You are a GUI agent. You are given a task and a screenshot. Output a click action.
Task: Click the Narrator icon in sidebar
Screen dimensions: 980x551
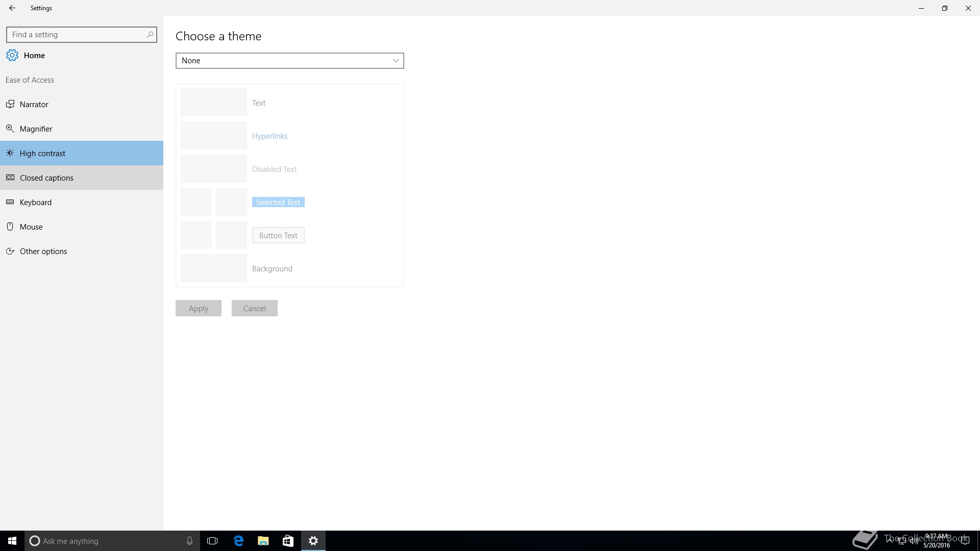pyautogui.click(x=10, y=104)
